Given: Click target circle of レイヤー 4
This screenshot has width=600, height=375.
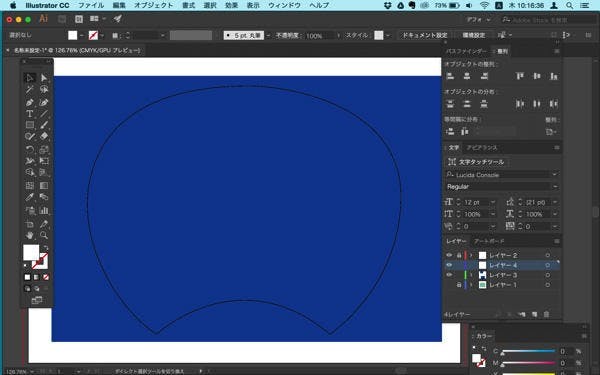Looking at the screenshot, I should click(548, 265).
